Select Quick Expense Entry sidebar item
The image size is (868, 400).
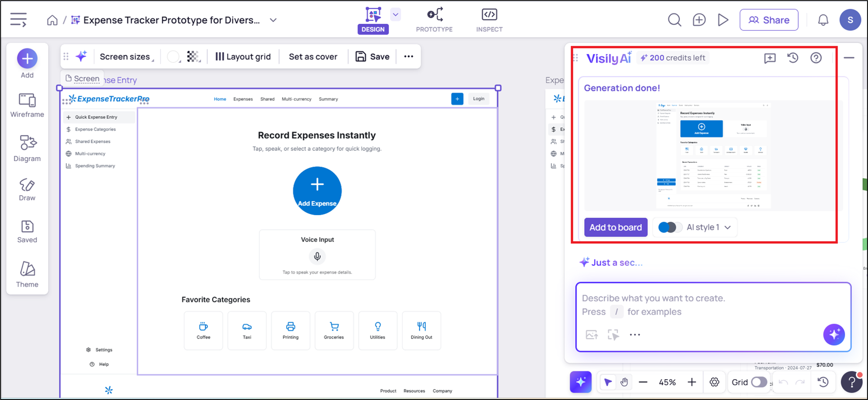100,117
